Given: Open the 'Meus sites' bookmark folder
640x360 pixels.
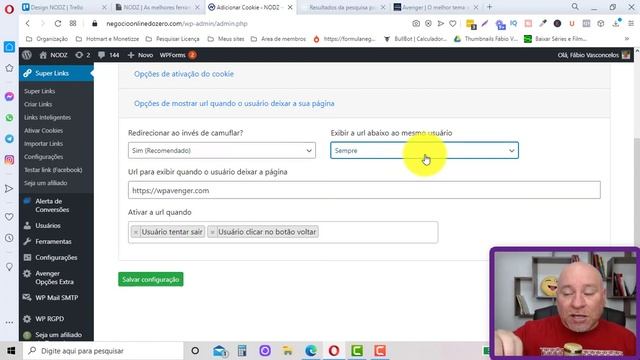Looking at the screenshot, I should (x=226, y=39).
